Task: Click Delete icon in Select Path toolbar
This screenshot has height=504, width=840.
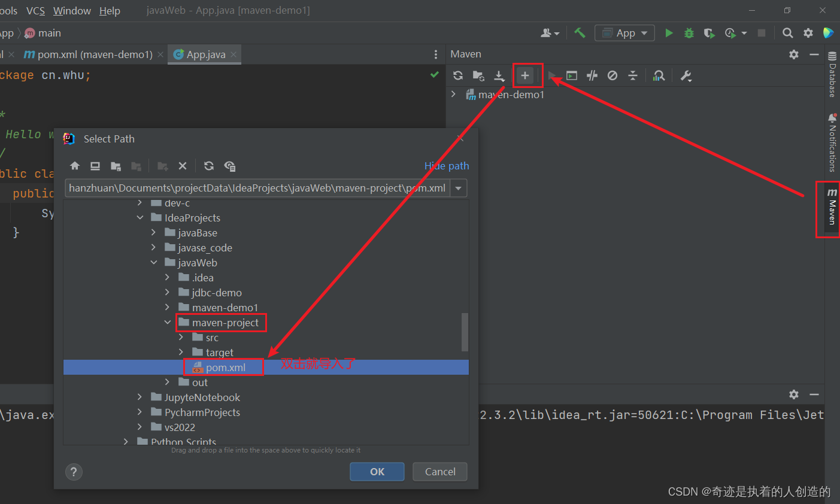Action: point(183,166)
